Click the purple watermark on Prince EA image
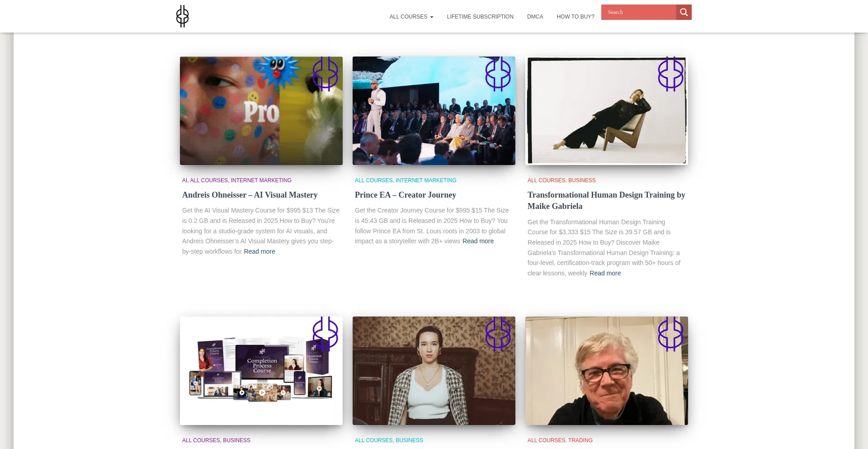Image resolution: width=868 pixels, height=449 pixels. pos(498,74)
